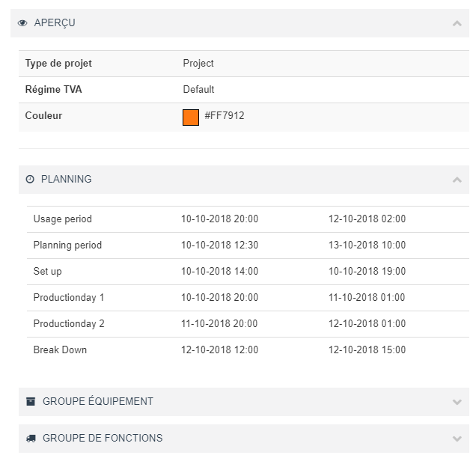476x467 pixels.
Task: Click Productionday 1 start 10-10-2018 20:00
Action: [x=219, y=297]
